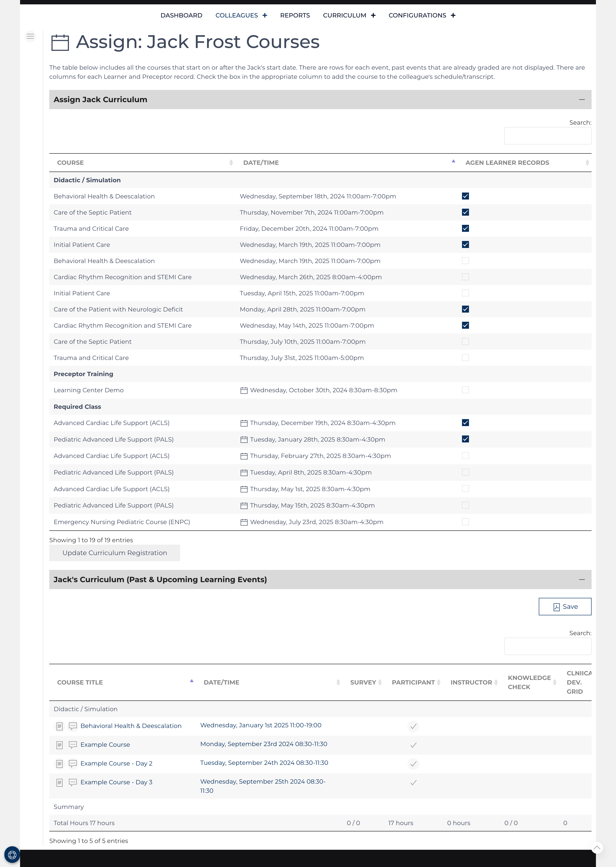Click inside the curriculum Search field
Screen dimensions: 616x867
[x=548, y=135]
